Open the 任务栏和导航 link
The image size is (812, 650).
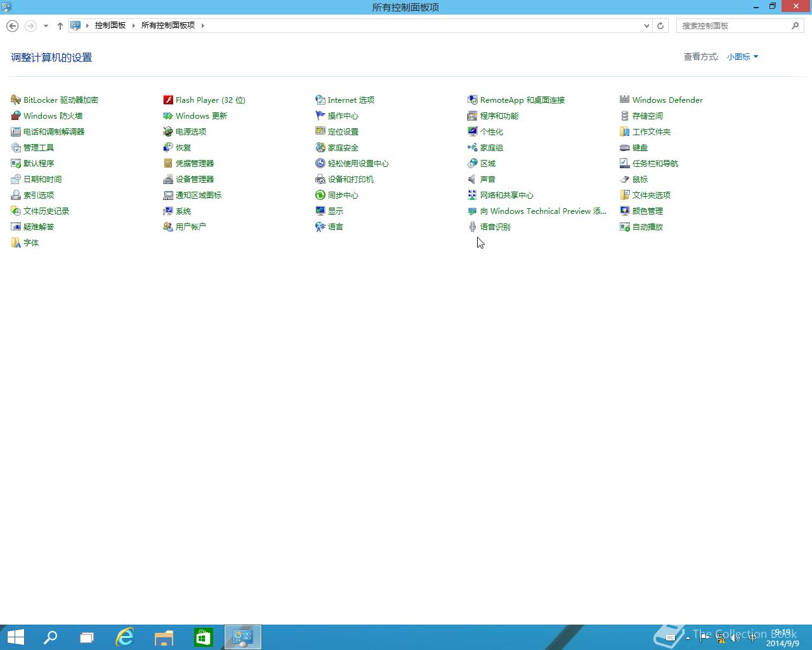pyautogui.click(x=655, y=163)
